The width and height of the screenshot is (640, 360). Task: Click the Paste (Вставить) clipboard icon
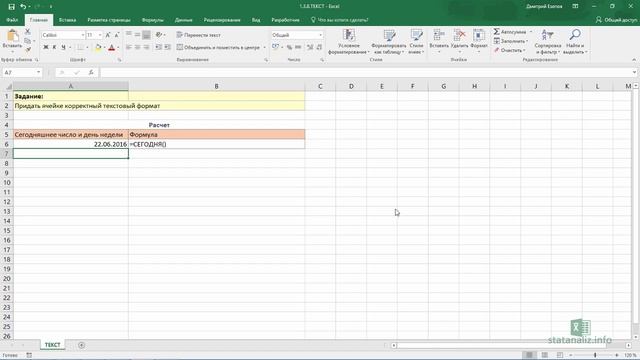pyautogui.click(x=12, y=36)
